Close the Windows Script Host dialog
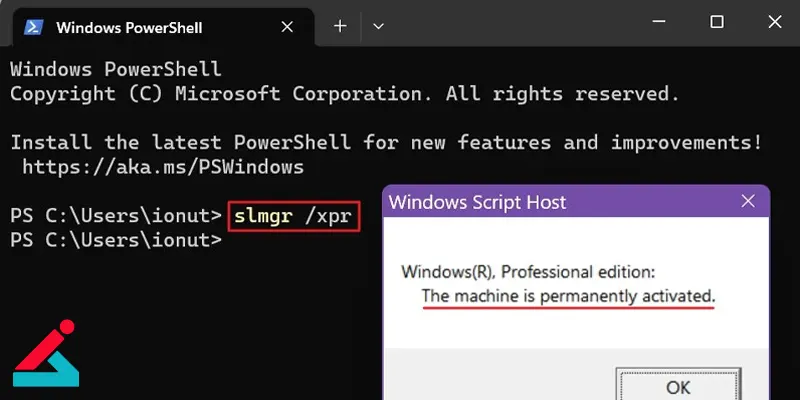The width and height of the screenshot is (800, 400). [748, 201]
